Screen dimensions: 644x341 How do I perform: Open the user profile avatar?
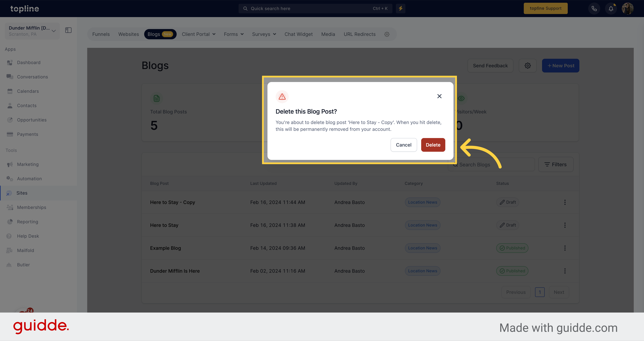tap(628, 9)
